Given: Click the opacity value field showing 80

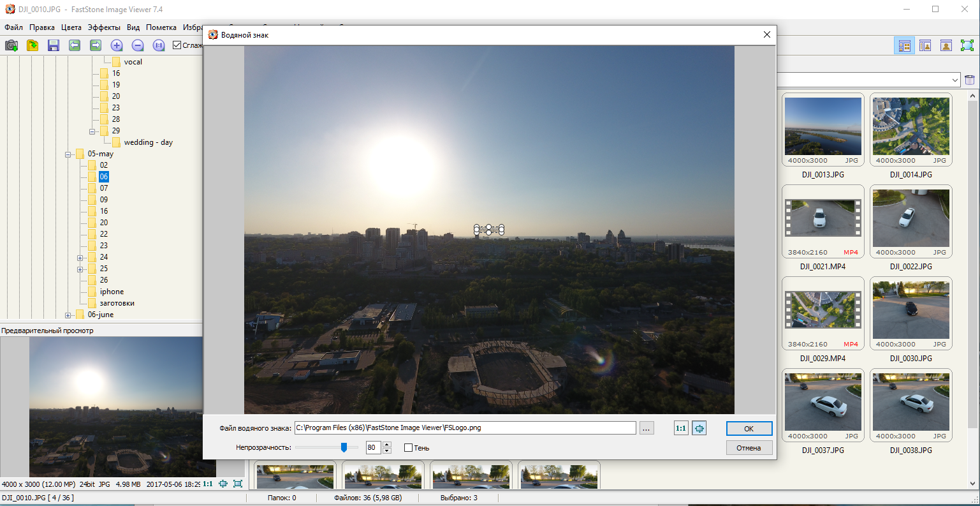Looking at the screenshot, I should pyautogui.click(x=374, y=447).
